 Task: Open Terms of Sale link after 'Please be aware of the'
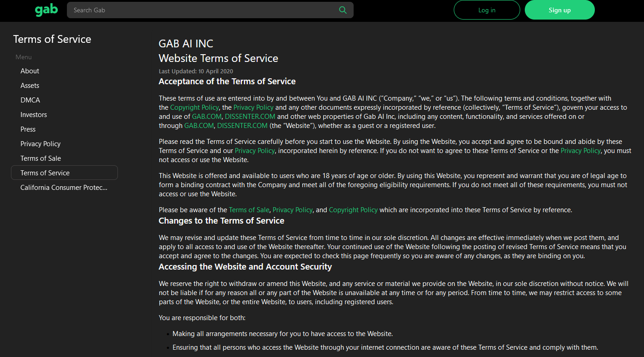click(249, 210)
